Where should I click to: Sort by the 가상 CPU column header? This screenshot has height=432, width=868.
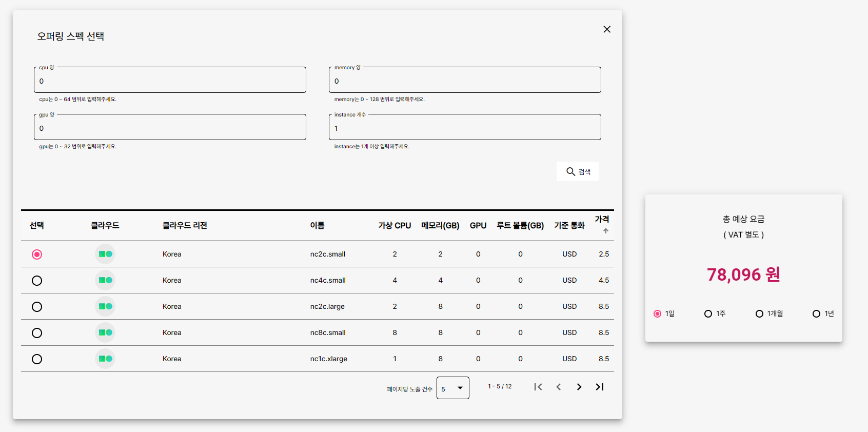pos(394,225)
